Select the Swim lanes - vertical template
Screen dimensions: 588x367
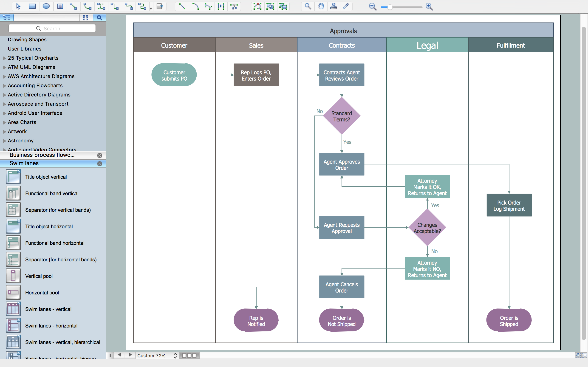(x=47, y=309)
